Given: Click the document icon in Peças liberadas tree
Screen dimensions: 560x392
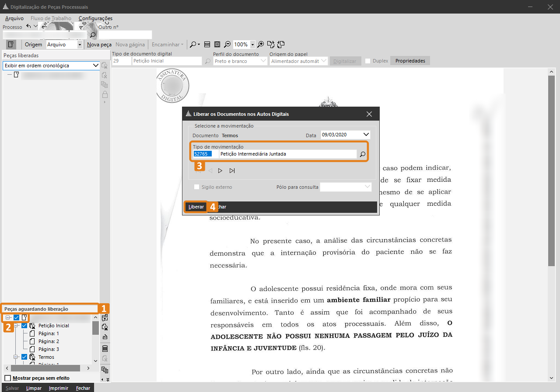Looking at the screenshot, I should [x=16, y=75].
